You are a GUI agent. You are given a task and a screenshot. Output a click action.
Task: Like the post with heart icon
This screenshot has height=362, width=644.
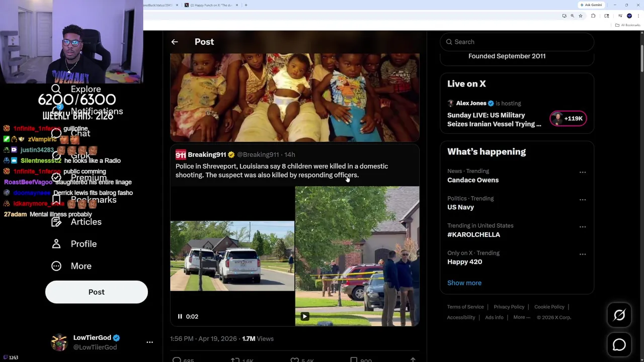click(x=295, y=360)
